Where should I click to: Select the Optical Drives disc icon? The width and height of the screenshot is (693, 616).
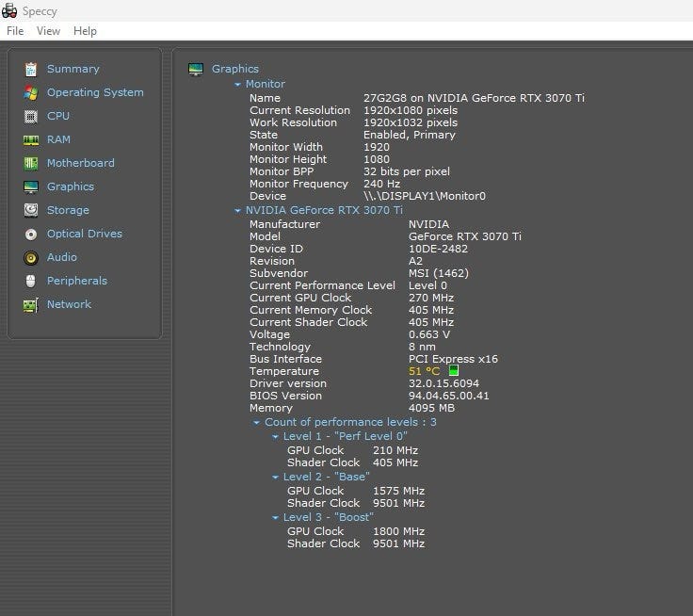coord(31,234)
